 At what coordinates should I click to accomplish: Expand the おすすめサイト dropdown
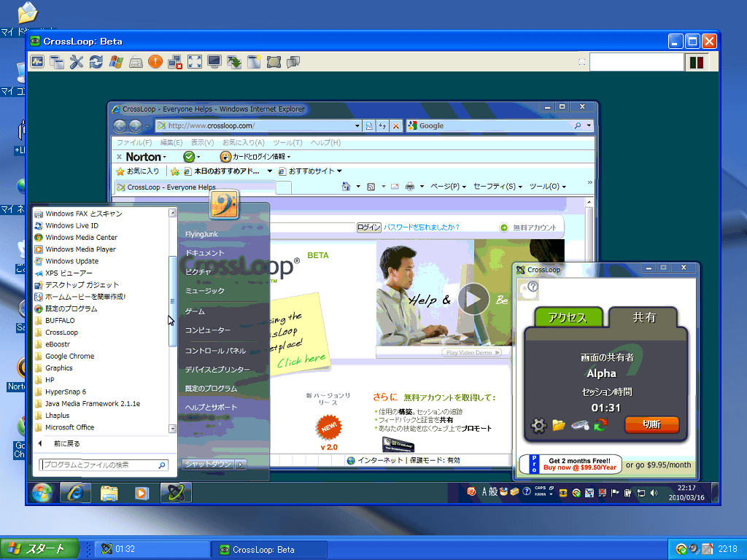(340, 171)
